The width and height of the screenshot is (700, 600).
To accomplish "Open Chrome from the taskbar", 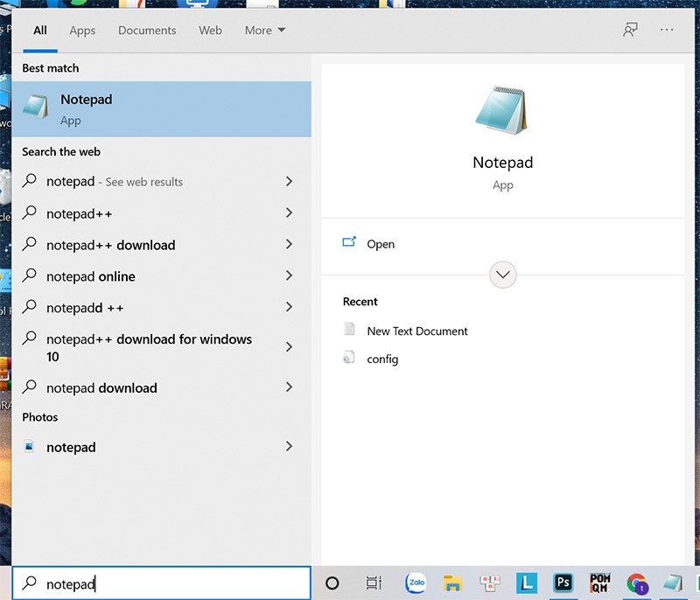I will (636, 583).
